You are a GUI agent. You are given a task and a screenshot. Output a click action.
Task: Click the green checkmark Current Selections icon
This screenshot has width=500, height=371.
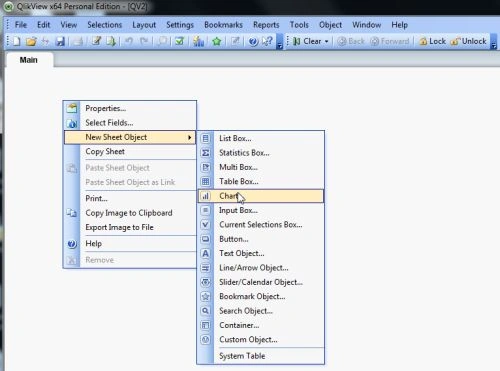[x=180, y=41]
